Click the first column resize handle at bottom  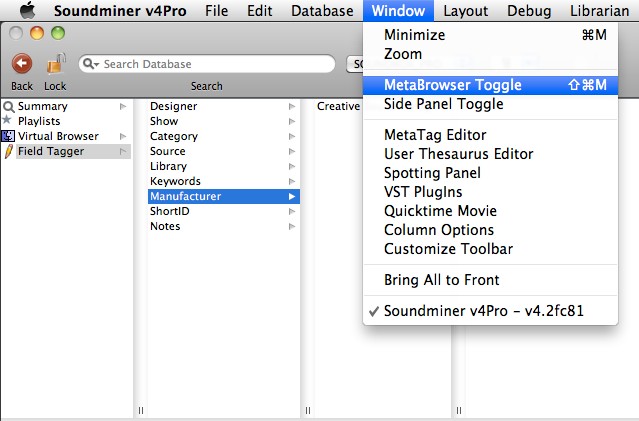coord(140,410)
